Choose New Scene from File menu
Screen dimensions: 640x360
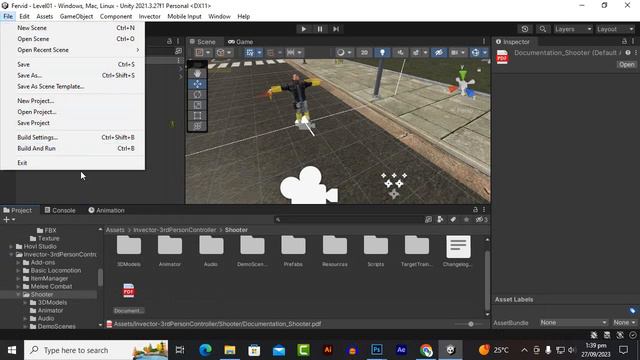tap(72, 28)
